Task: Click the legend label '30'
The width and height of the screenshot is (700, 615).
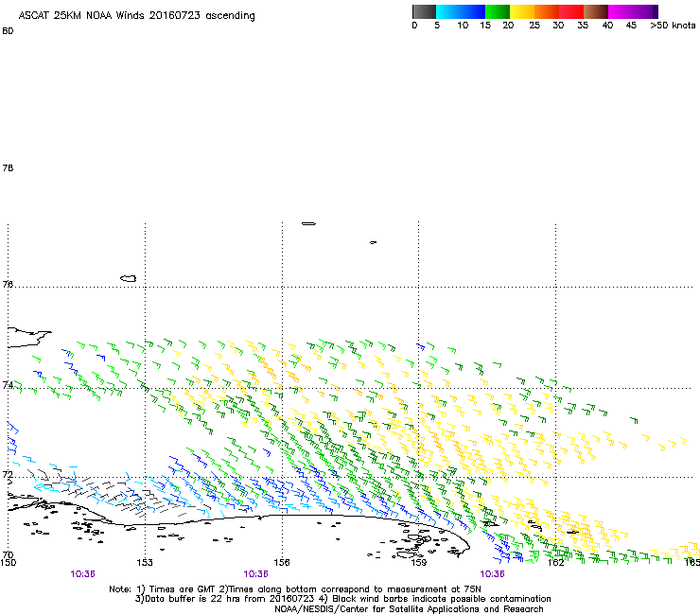Action: (558, 26)
